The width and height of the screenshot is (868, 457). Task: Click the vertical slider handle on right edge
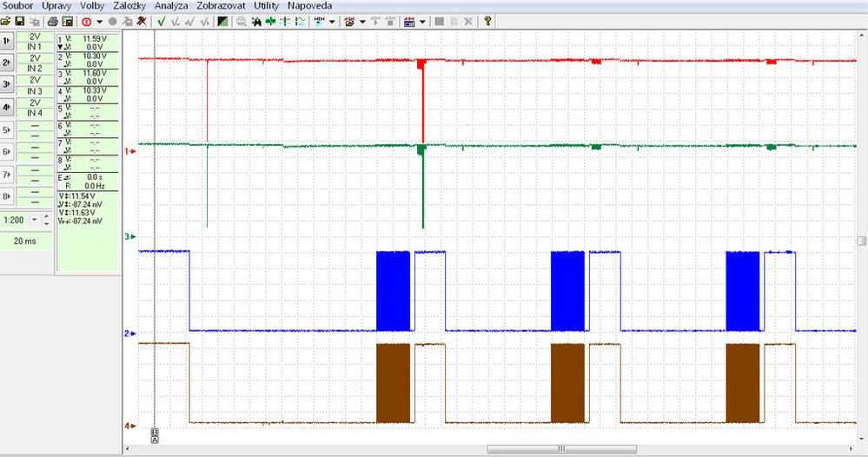(x=862, y=241)
